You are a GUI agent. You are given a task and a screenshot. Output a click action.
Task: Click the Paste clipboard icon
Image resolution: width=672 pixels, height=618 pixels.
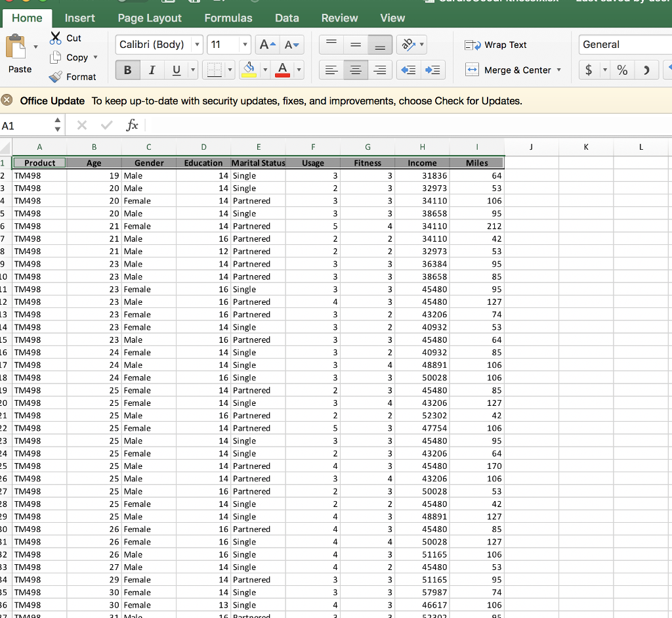[16, 47]
